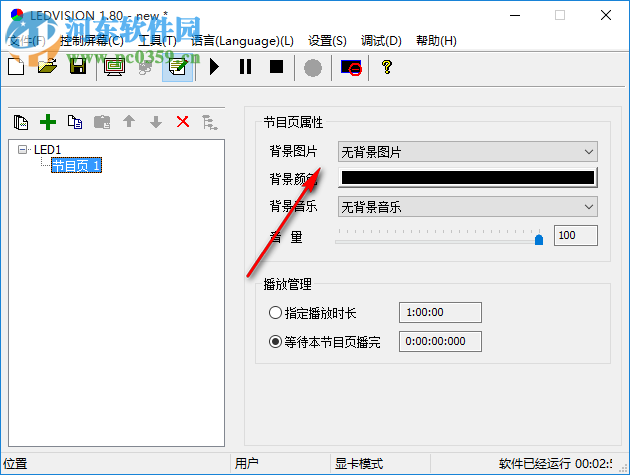
Task: Click 显卡模式 in status bar
Action: [x=359, y=464]
